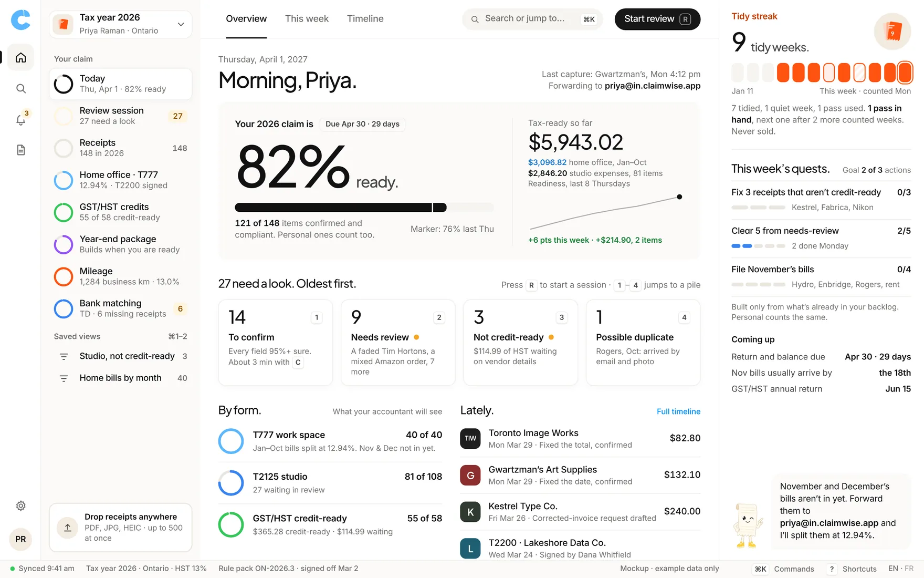This screenshot has height=578, width=924.
Task: Click the Today progress ring icon
Action: (x=64, y=84)
